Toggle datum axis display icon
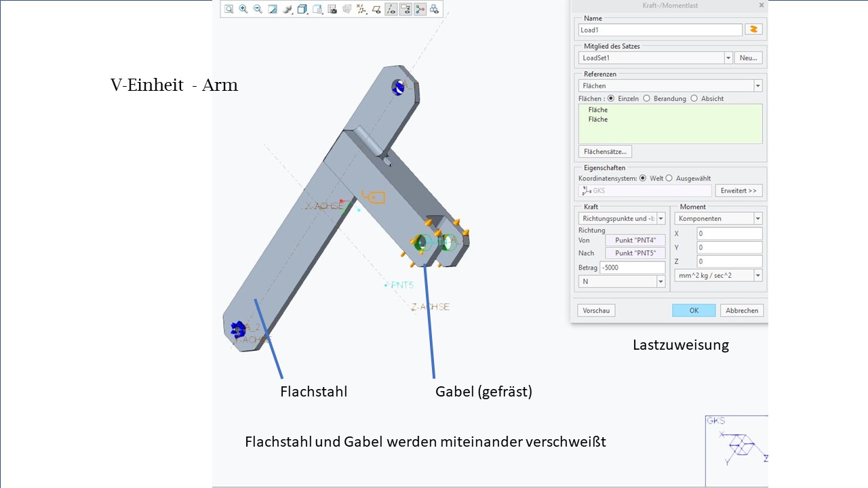 [391, 9]
